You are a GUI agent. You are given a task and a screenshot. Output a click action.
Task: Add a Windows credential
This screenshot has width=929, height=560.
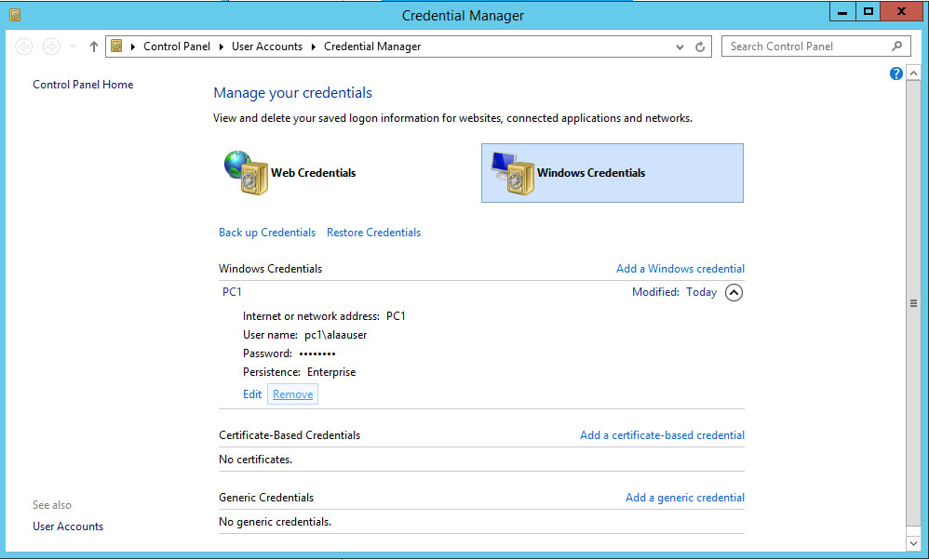coord(680,268)
